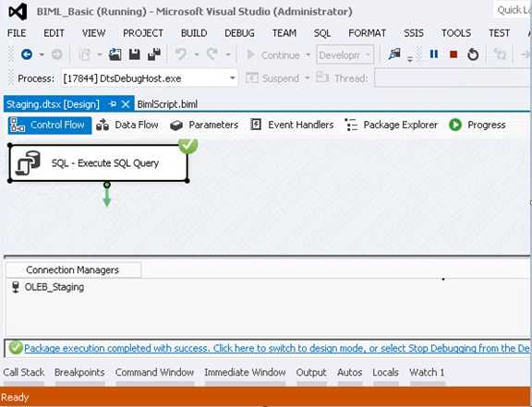Open the New Project dropdown arrow
The height and width of the screenshot is (407, 532).
pyautogui.click(x=100, y=54)
